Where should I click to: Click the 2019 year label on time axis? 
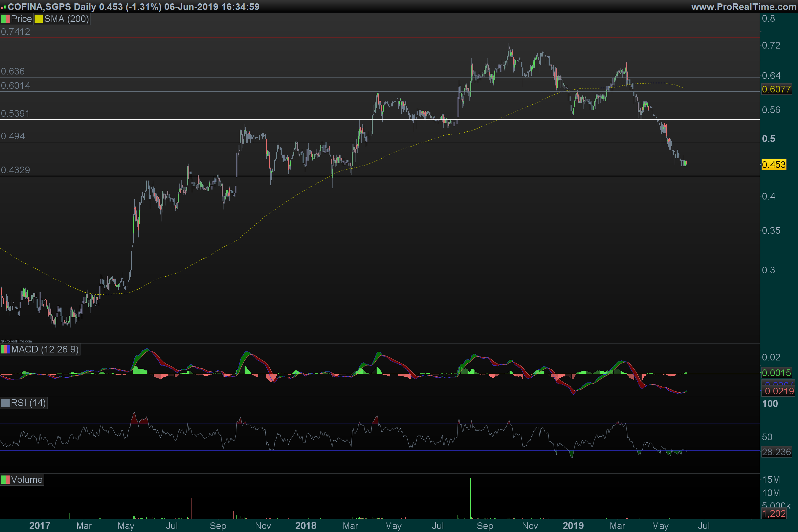573,526
